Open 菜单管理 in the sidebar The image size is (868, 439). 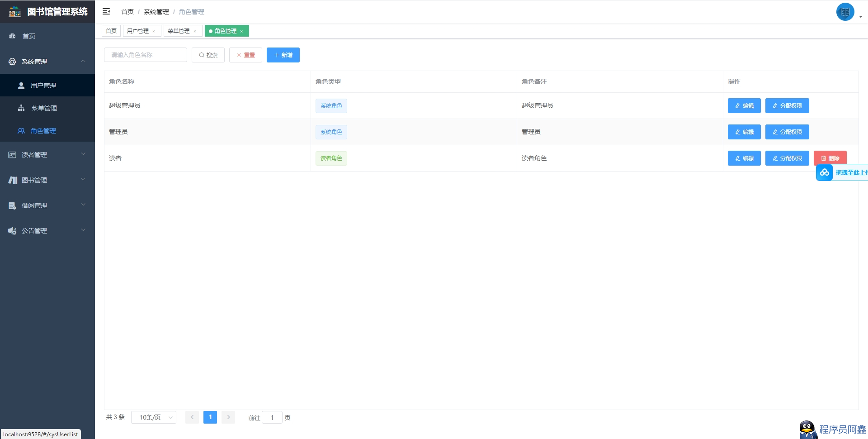(47, 108)
